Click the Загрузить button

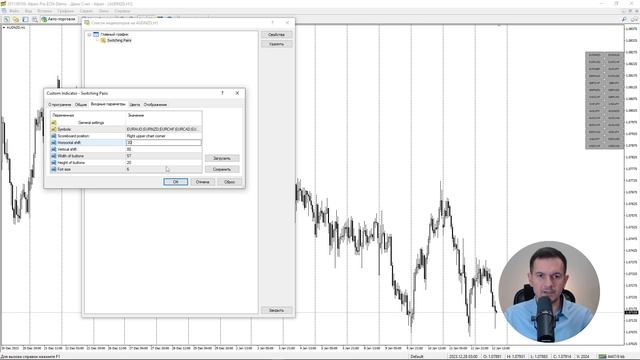tap(222, 158)
